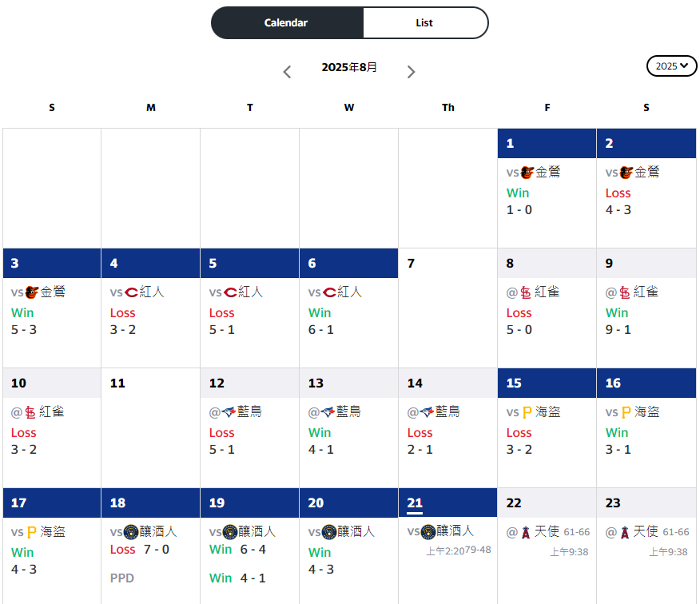Image resolution: width=700 pixels, height=604 pixels.
Task: Click the Reds logo on August 4
Action: pyautogui.click(x=131, y=292)
